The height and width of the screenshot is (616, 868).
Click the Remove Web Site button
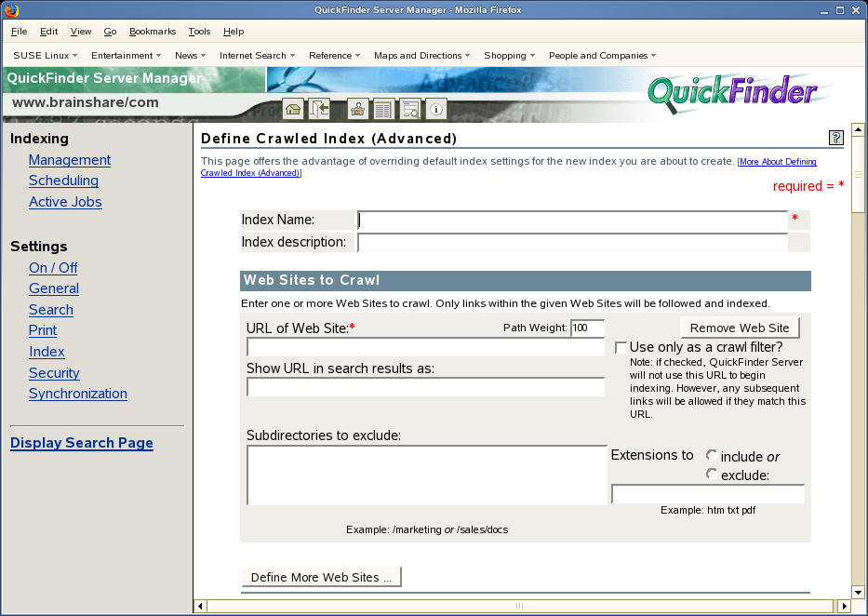(740, 328)
